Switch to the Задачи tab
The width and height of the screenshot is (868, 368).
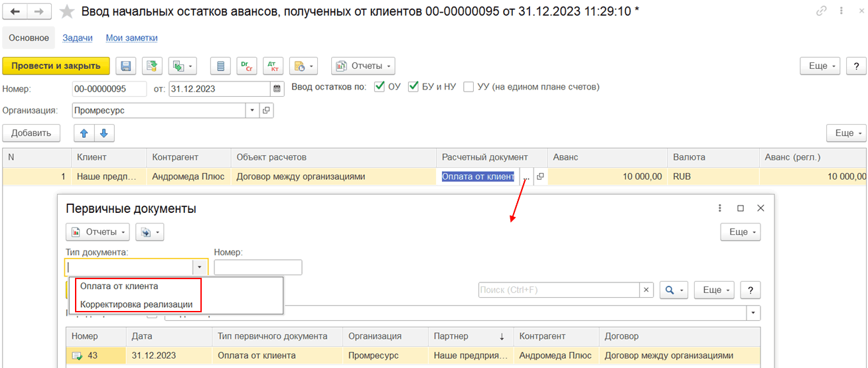78,38
